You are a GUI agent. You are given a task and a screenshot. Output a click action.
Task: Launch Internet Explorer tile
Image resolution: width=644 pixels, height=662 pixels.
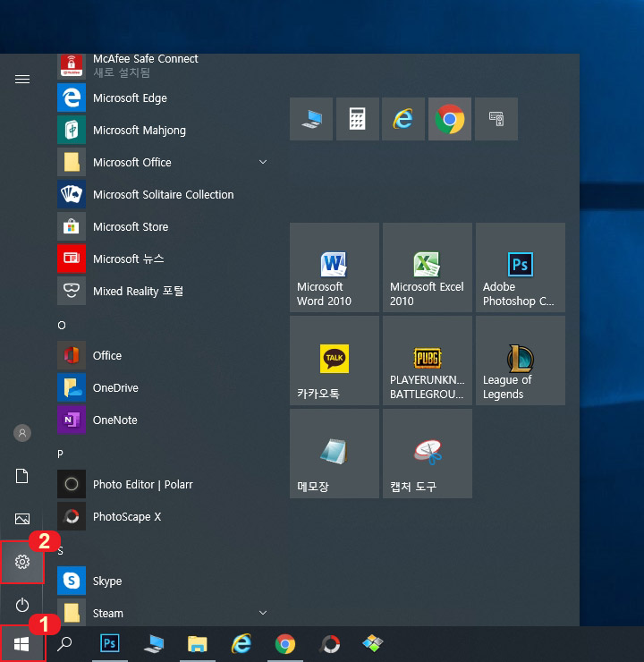(x=403, y=119)
